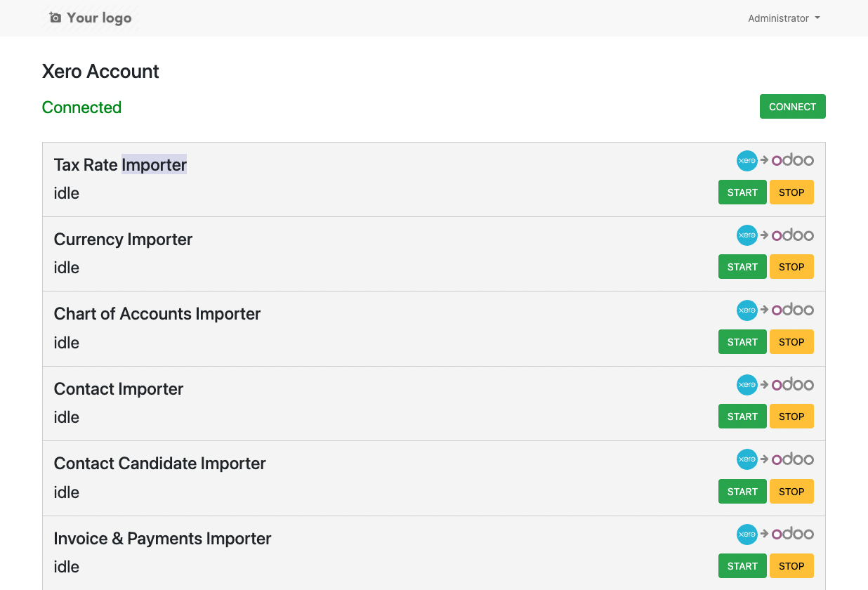Viewport: 868px width, 590px height.
Task: Click Odoo logo in Contact Candidate Importer row
Action: 793,459
